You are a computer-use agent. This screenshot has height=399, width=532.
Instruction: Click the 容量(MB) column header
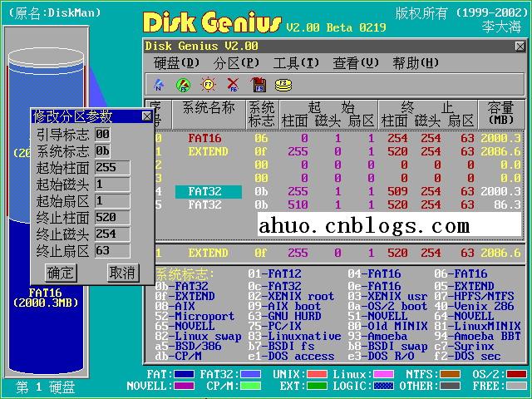point(500,114)
